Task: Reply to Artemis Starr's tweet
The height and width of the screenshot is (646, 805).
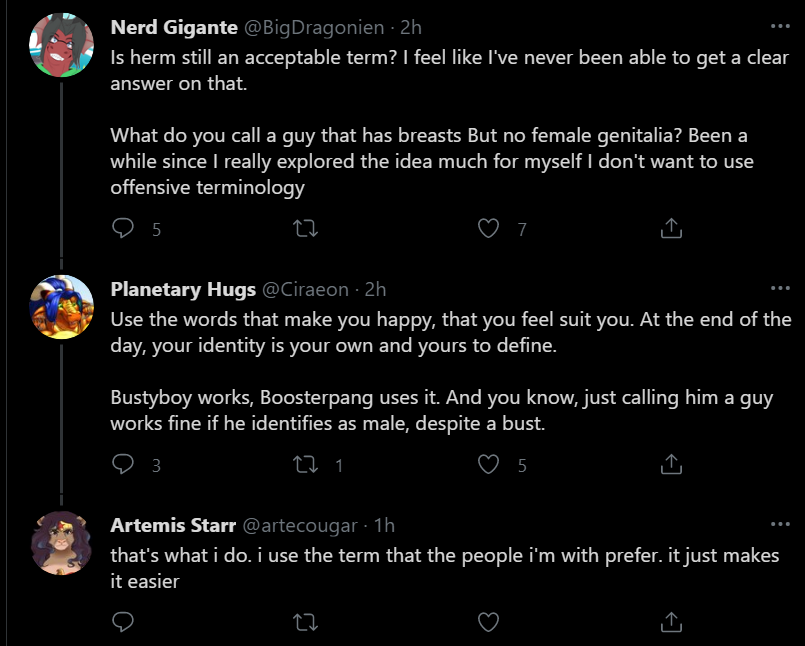Action: coord(123,622)
